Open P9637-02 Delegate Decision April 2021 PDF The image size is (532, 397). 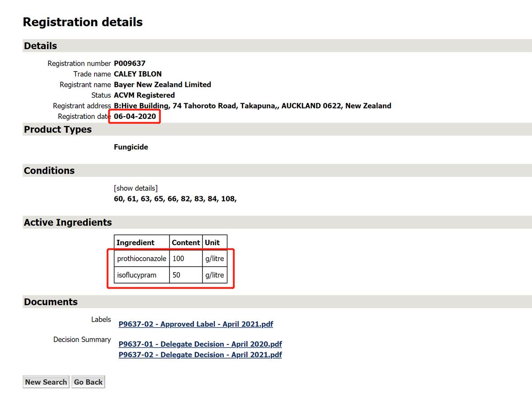point(200,355)
